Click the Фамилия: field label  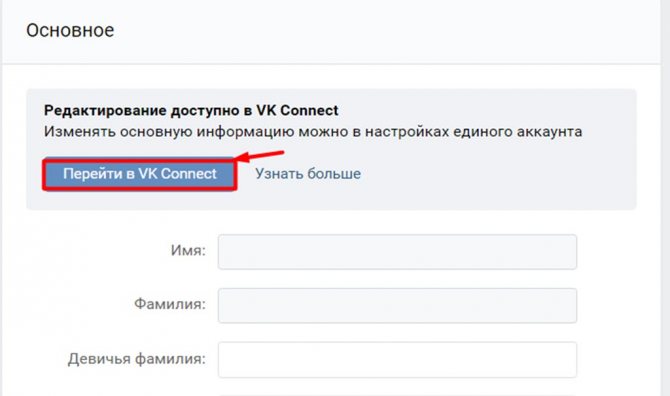pyautogui.click(x=170, y=304)
